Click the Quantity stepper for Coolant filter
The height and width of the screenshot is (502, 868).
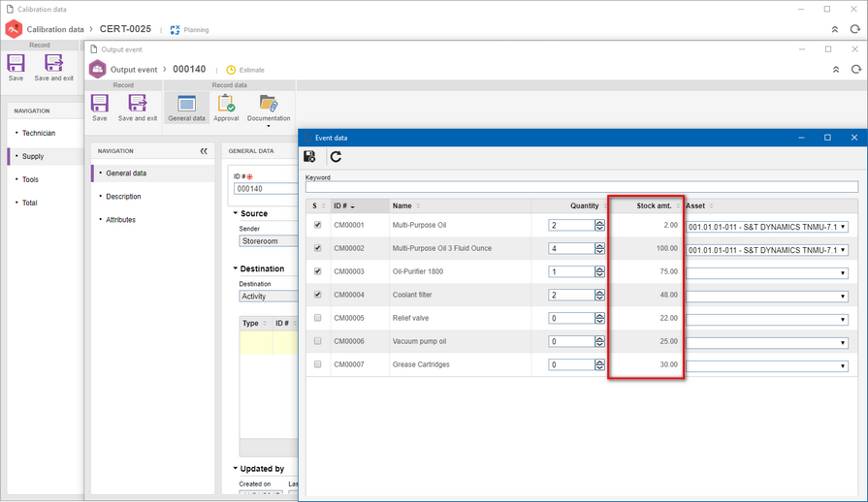599,295
